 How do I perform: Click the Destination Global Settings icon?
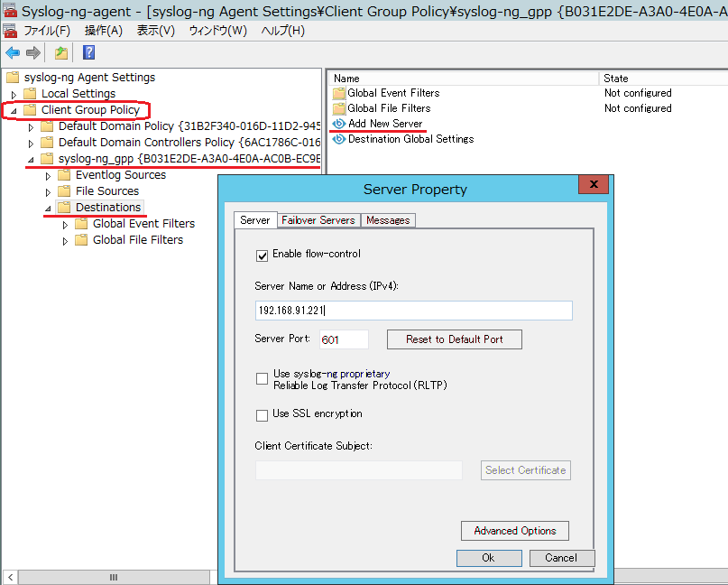click(x=339, y=139)
